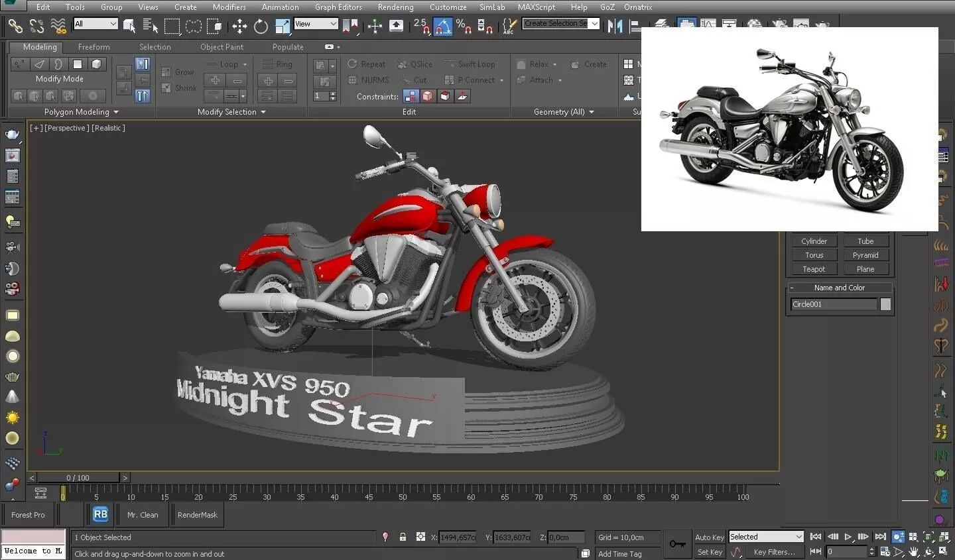Toggle the Percent Snap icon
The width and height of the screenshot is (955, 560).
[464, 26]
